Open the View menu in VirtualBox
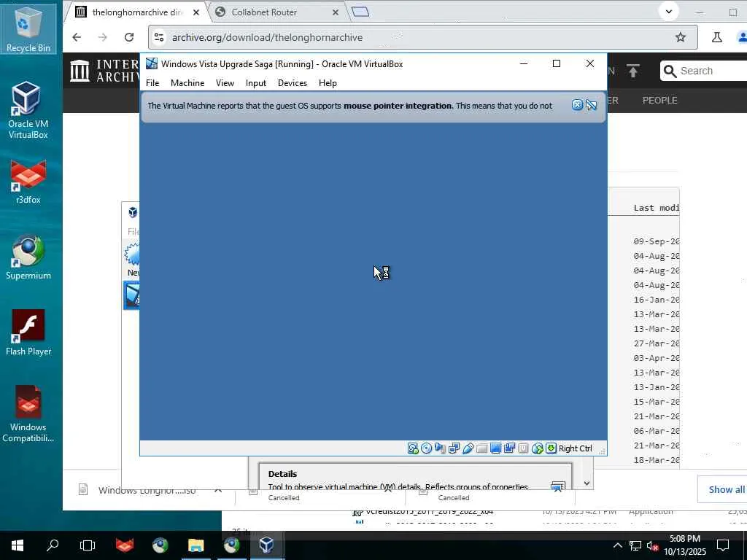This screenshot has height=560, width=747. [225, 83]
